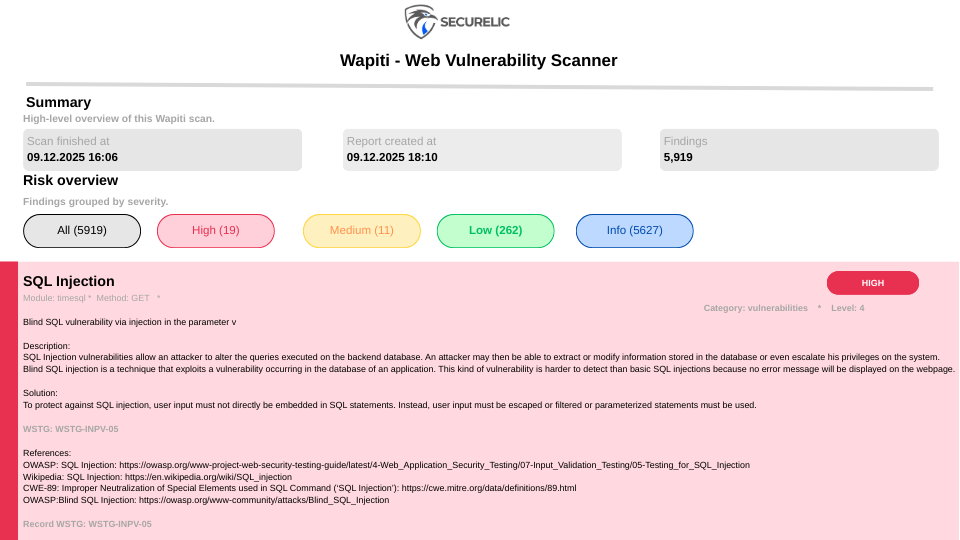Screen dimensions: 960x540
Task: Click the red severity bar beside SQL Injection
Action: point(9,400)
